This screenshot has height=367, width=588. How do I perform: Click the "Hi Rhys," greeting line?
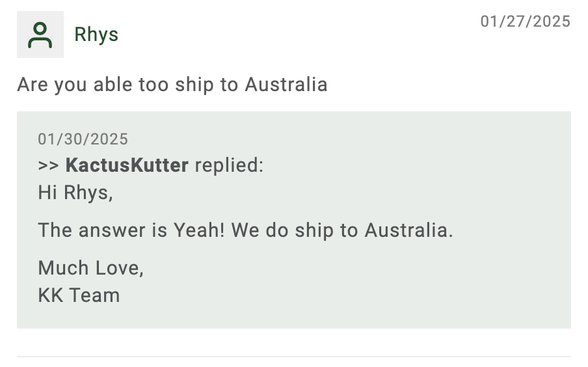(x=75, y=193)
